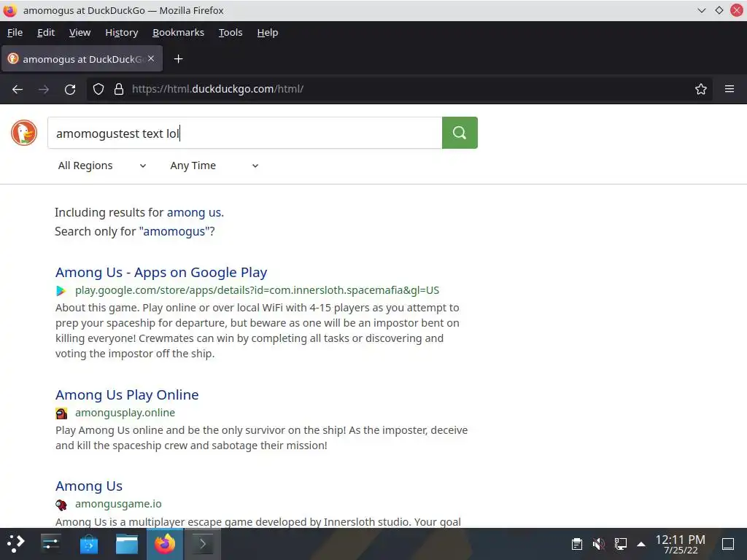Open the All Regions dropdown
The height and width of the screenshot is (560, 747).
click(x=101, y=166)
